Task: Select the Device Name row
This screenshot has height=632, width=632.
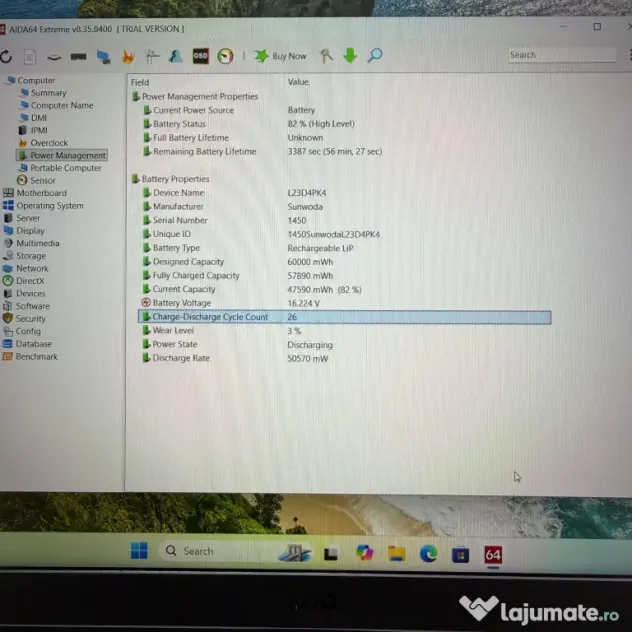Action: 347,193
